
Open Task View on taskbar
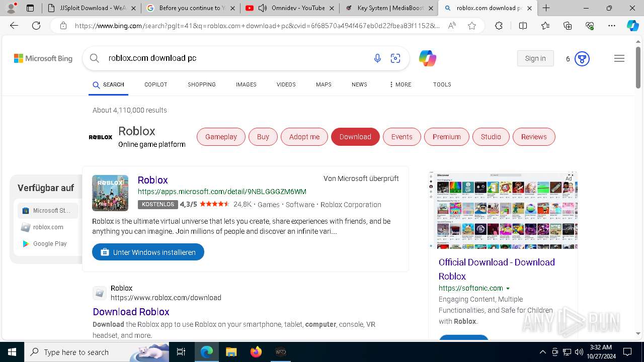pyautogui.click(x=181, y=352)
